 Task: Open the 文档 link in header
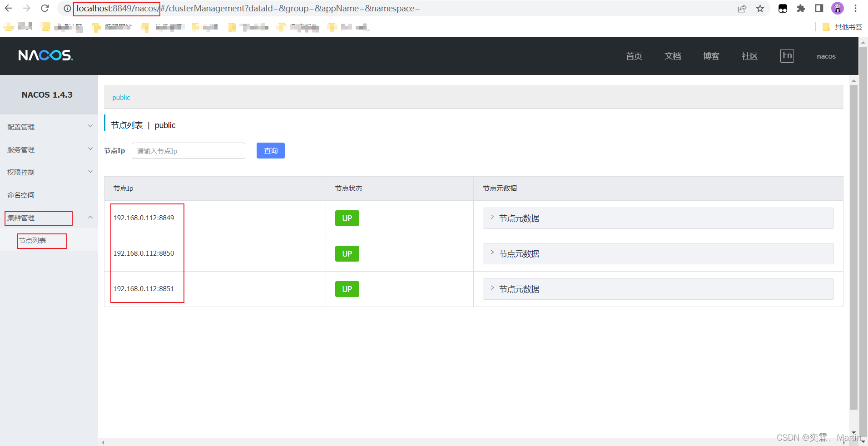672,56
